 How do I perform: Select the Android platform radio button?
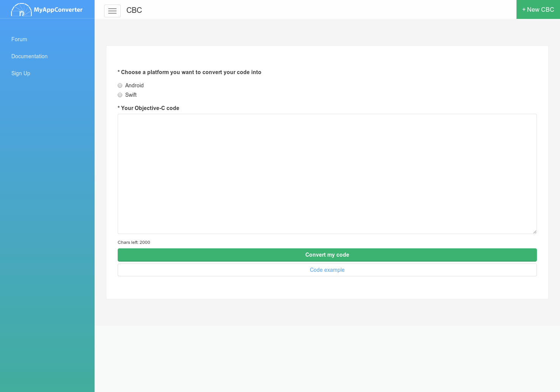tap(120, 85)
